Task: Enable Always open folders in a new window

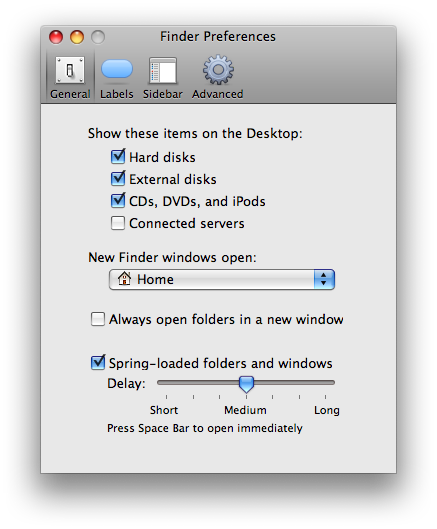Action: (98, 319)
